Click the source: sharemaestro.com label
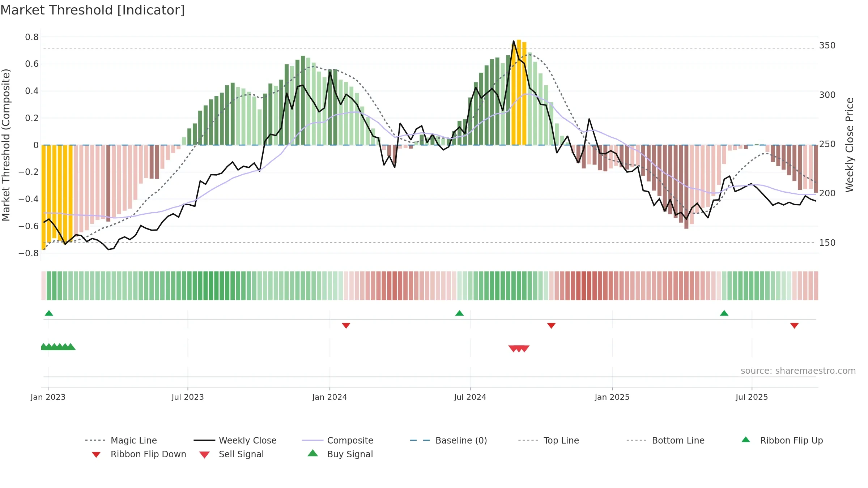 pos(798,371)
